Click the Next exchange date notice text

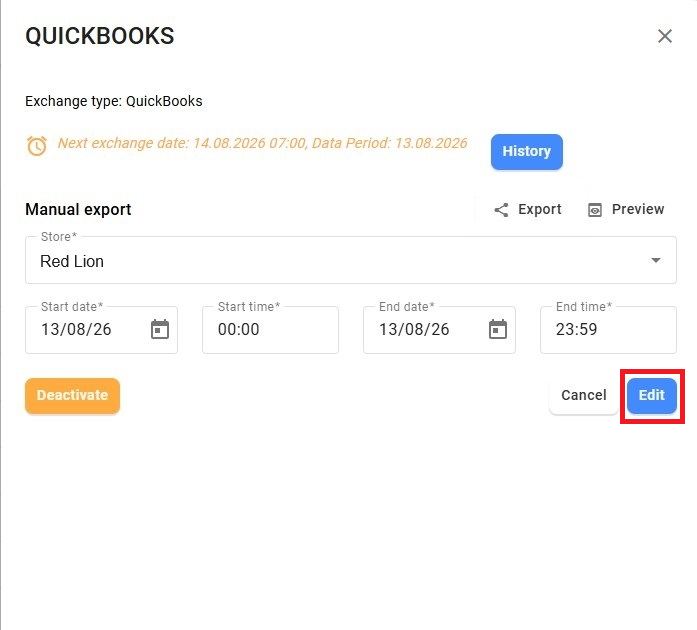262,143
